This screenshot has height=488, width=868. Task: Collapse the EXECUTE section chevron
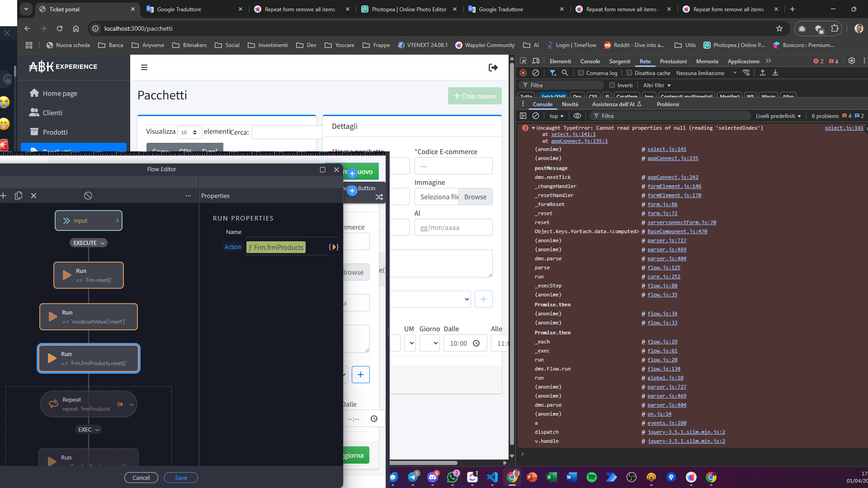[103, 243]
